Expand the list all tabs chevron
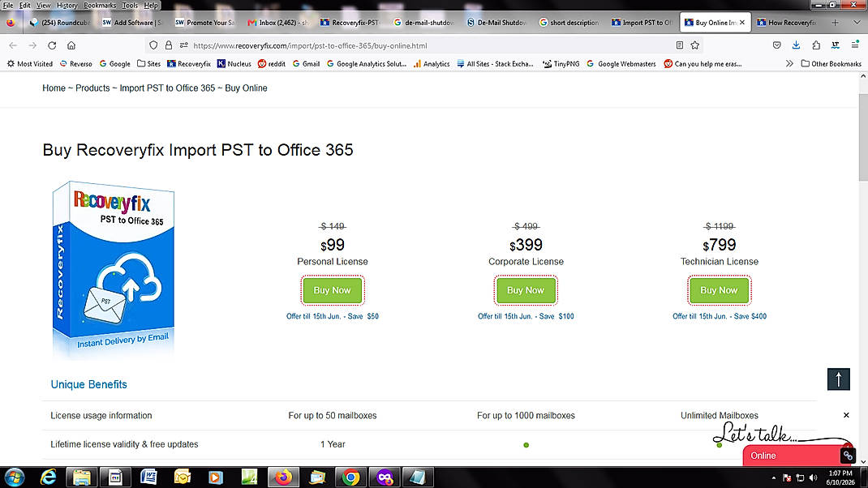The width and height of the screenshot is (868, 488). (x=857, y=23)
